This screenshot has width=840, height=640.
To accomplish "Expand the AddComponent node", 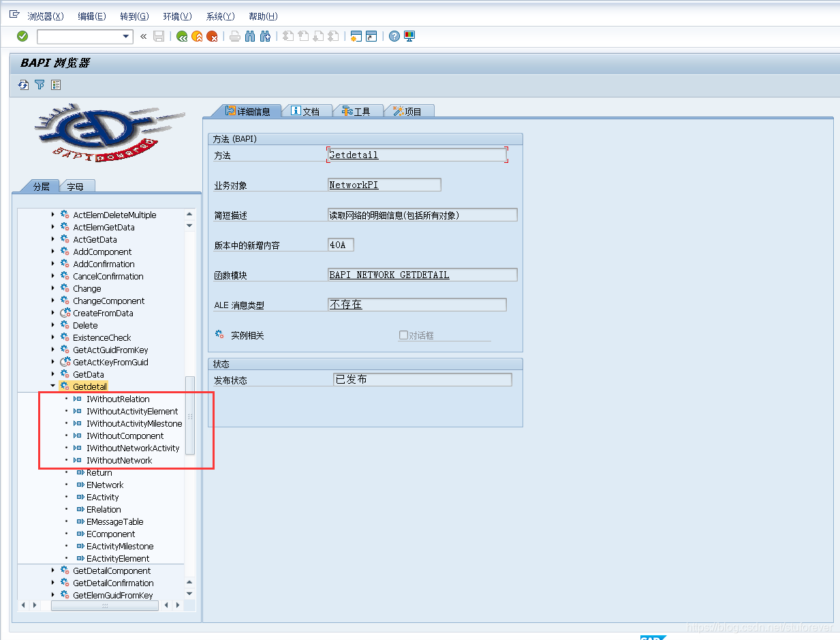I will (x=54, y=252).
